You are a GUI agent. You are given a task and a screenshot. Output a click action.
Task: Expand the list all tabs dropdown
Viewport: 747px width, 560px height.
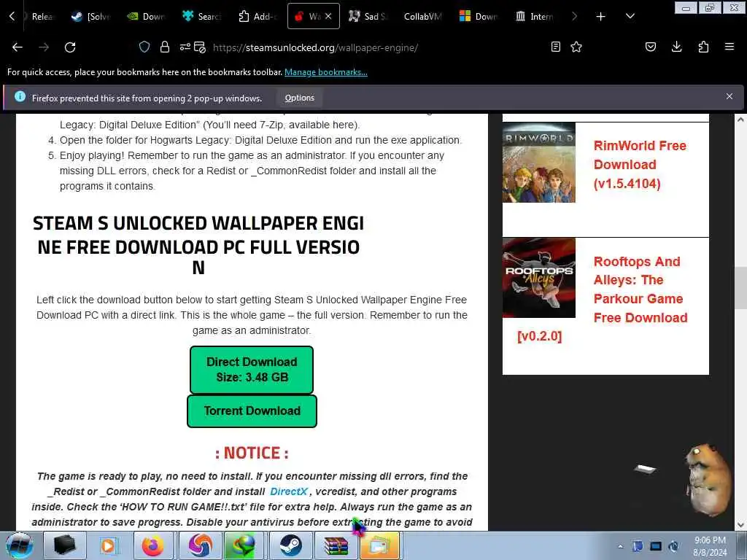click(630, 16)
